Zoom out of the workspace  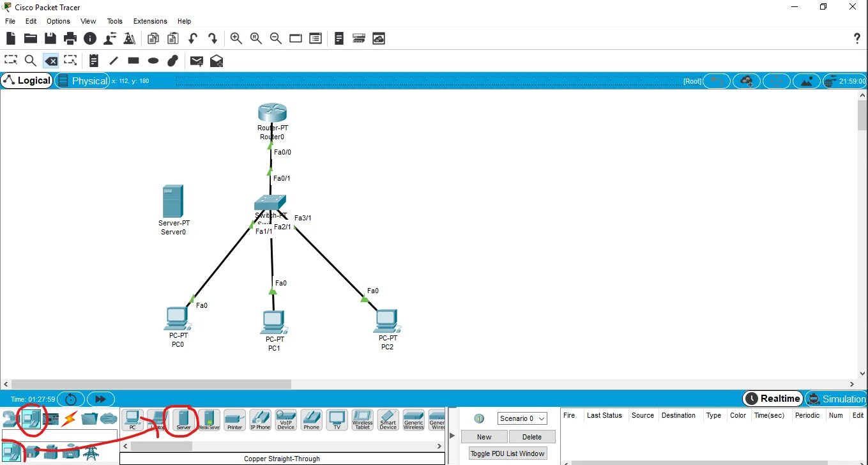point(276,38)
